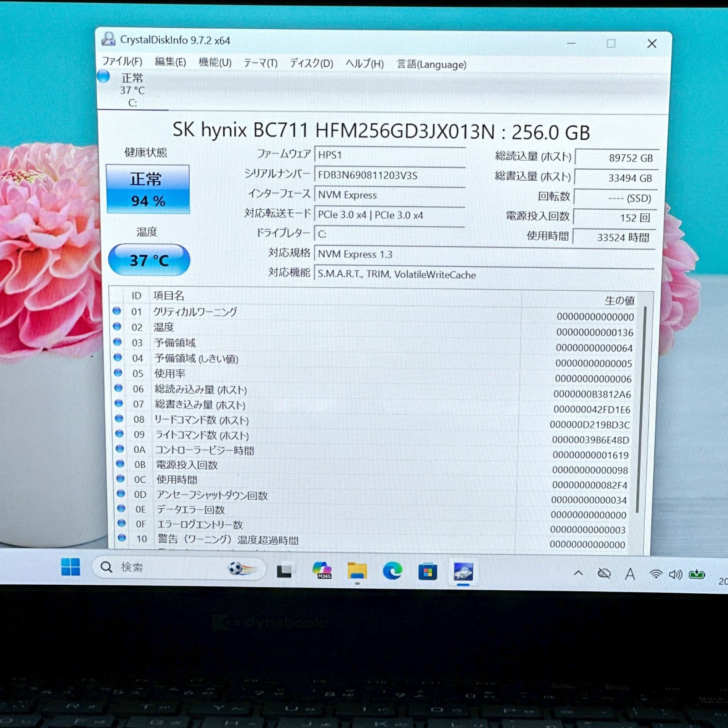The image size is (728, 728).
Task: Open File Explorer from the taskbar
Action: click(x=357, y=571)
